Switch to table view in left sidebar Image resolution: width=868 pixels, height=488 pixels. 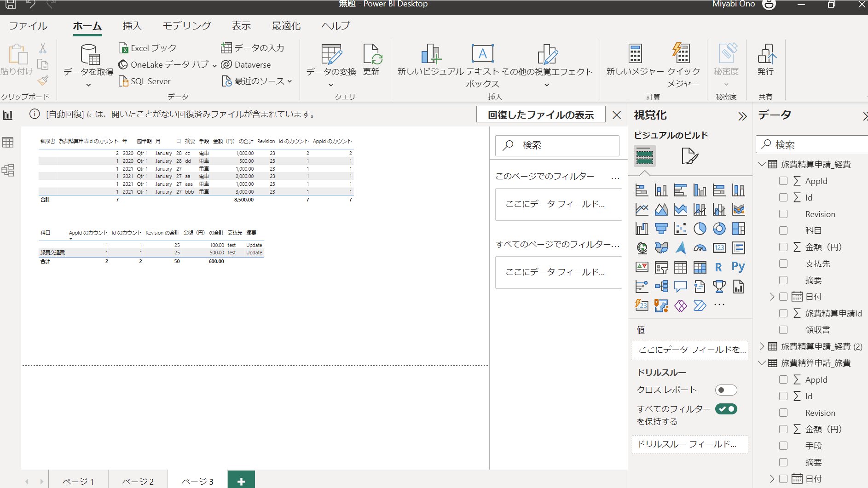(8, 143)
